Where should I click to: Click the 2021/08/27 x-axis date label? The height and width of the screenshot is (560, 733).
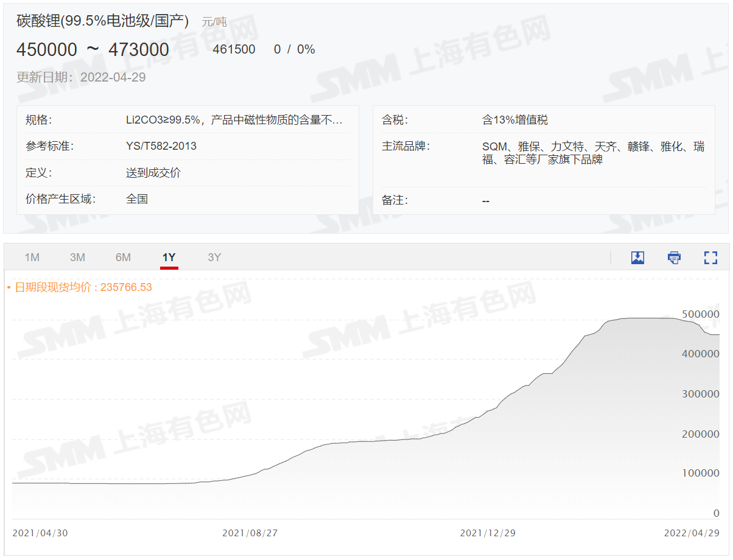pyautogui.click(x=250, y=533)
